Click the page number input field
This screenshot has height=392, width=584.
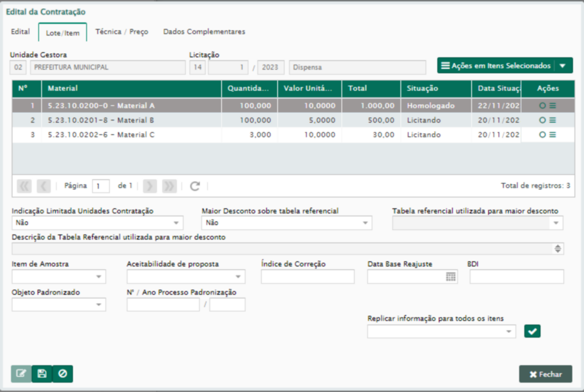click(x=101, y=186)
